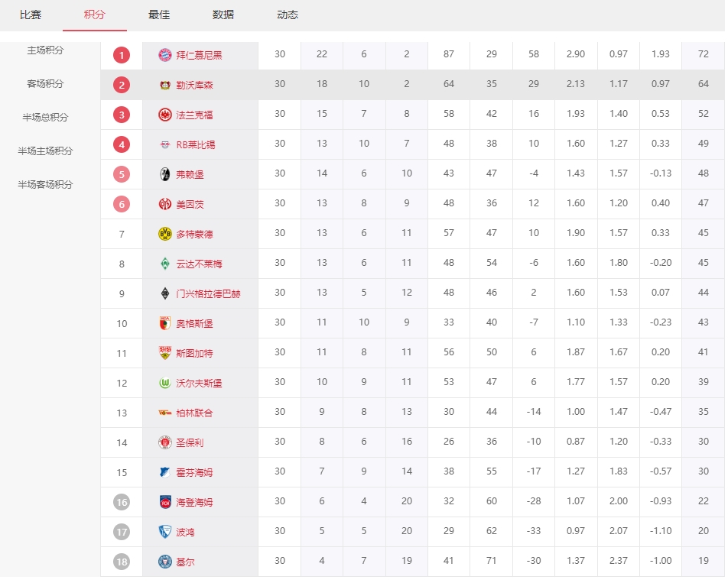Open the 最佳 tab
This screenshot has width=728, height=583.
pos(159,15)
